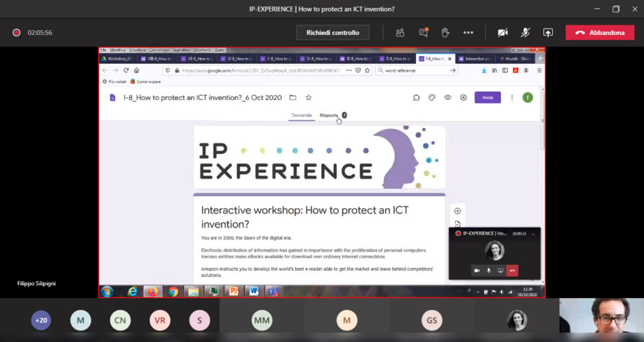Viewport: 644px width, 342px height.
Task: Open the page actions ellipsis in address bar
Action: point(349,70)
